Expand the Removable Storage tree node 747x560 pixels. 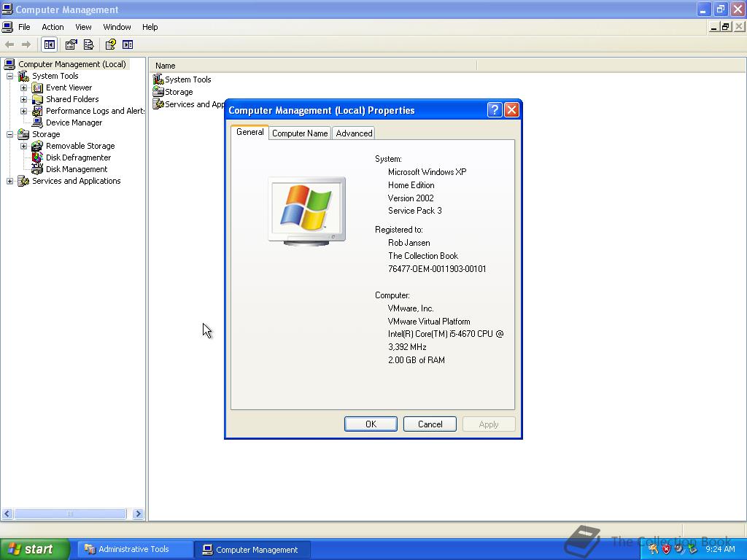(x=23, y=146)
